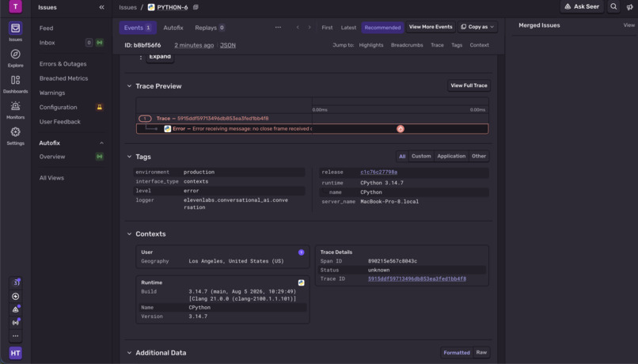The height and width of the screenshot is (364, 638).
Task: Click the Python icon in Runtime context
Action: [x=301, y=282]
